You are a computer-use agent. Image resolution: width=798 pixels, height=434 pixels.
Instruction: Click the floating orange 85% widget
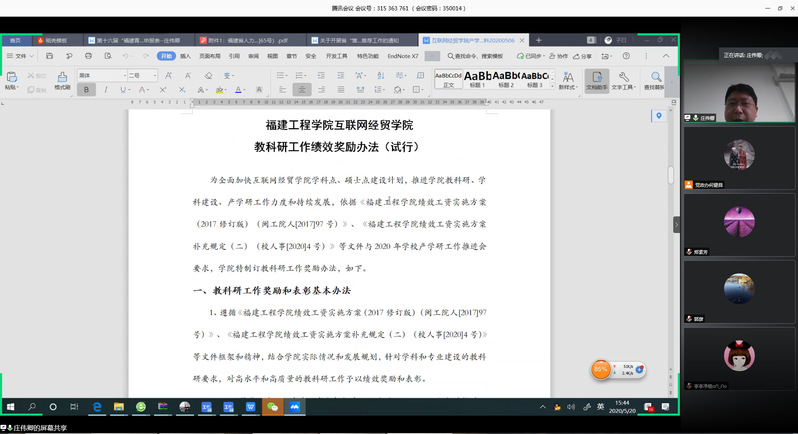click(601, 369)
